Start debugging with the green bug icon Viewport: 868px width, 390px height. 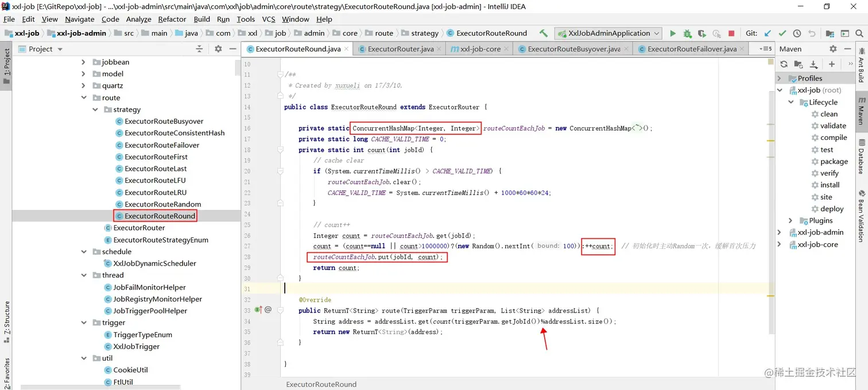[x=687, y=34]
